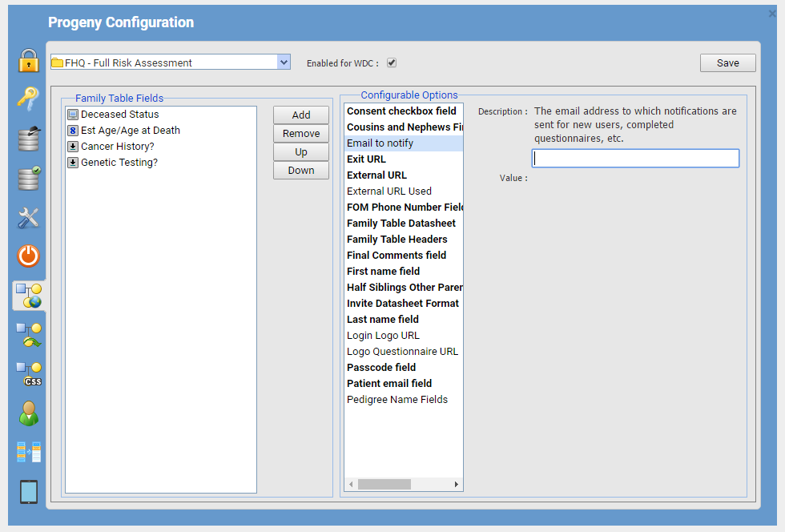Move field with the Down button
The width and height of the screenshot is (785, 532).
tap(301, 171)
